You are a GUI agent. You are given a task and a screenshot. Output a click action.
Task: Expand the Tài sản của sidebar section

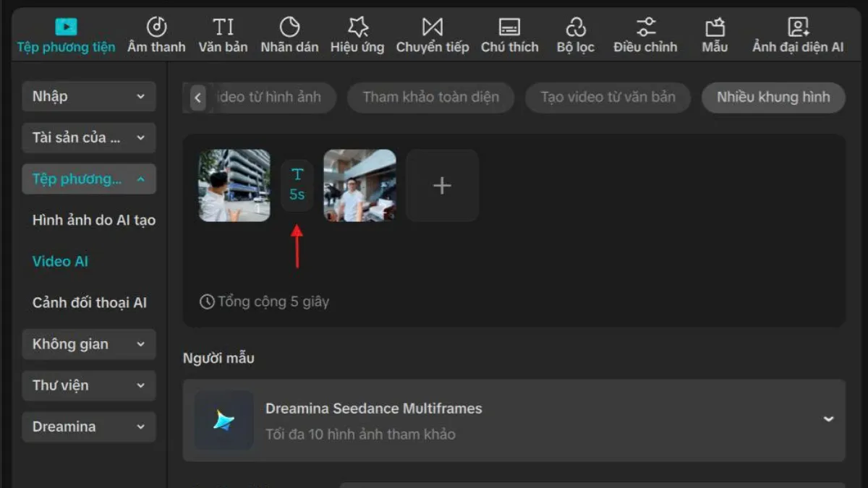[x=89, y=137]
